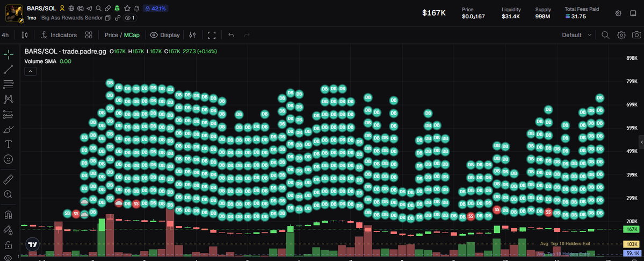Click the TradingView logo on chart

(x=32, y=244)
